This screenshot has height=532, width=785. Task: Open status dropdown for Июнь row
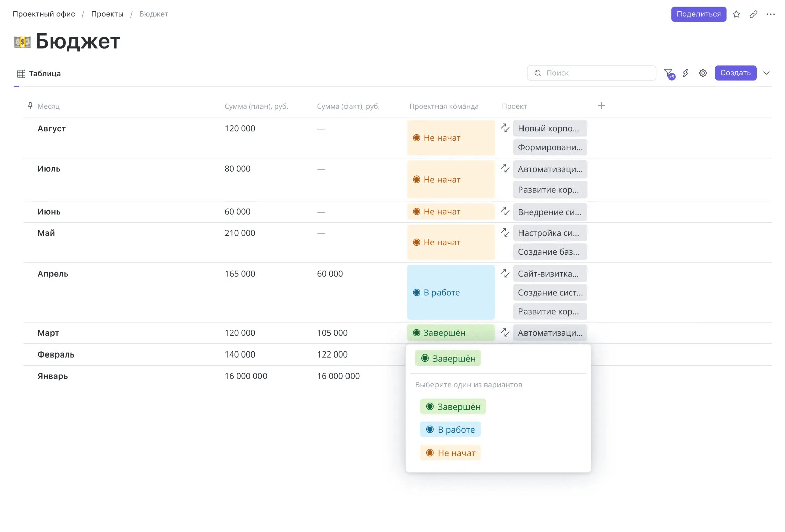pos(451,212)
